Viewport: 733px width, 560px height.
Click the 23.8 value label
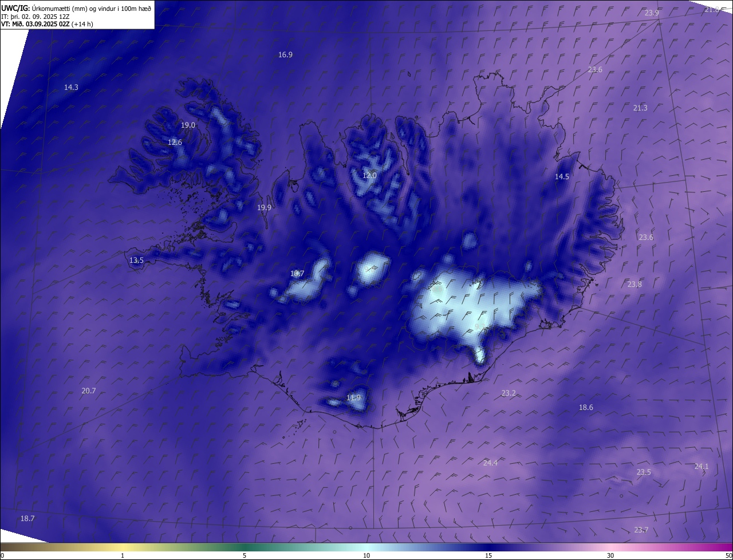[x=635, y=285]
